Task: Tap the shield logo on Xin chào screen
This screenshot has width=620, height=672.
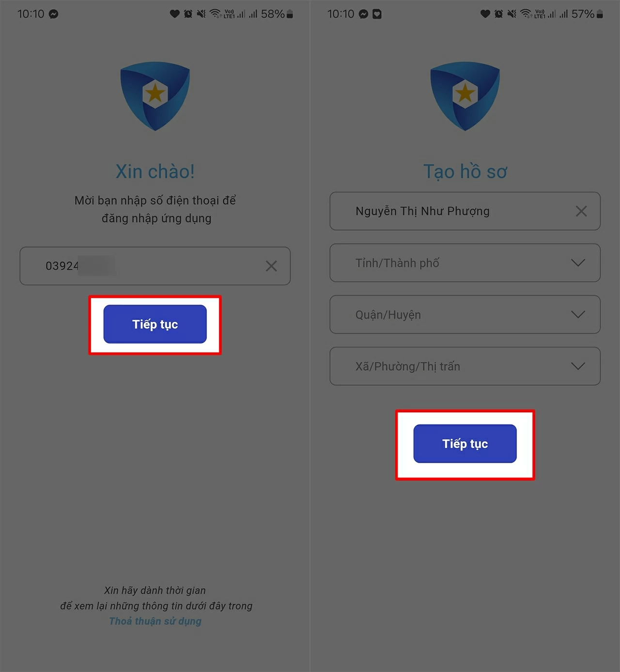Action: [155, 96]
